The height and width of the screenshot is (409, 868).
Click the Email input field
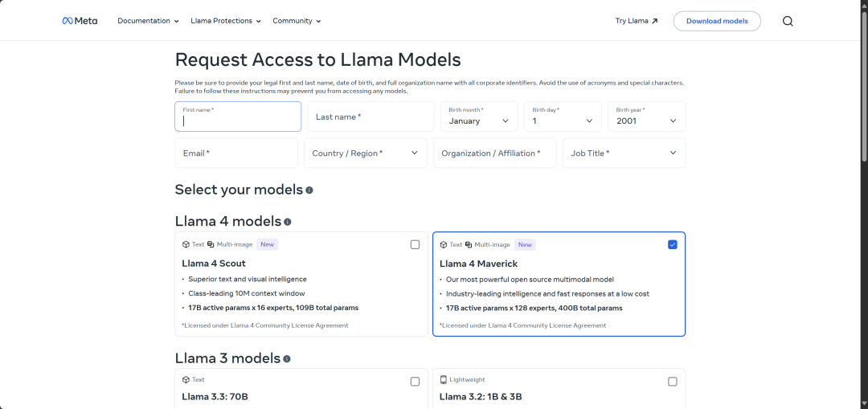tap(236, 153)
